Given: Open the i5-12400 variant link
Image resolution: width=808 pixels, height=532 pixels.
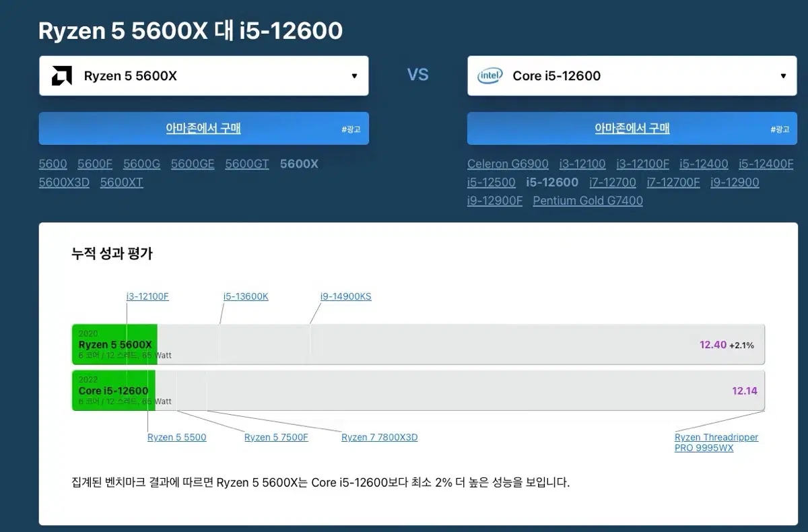Looking at the screenshot, I should 704,164.
